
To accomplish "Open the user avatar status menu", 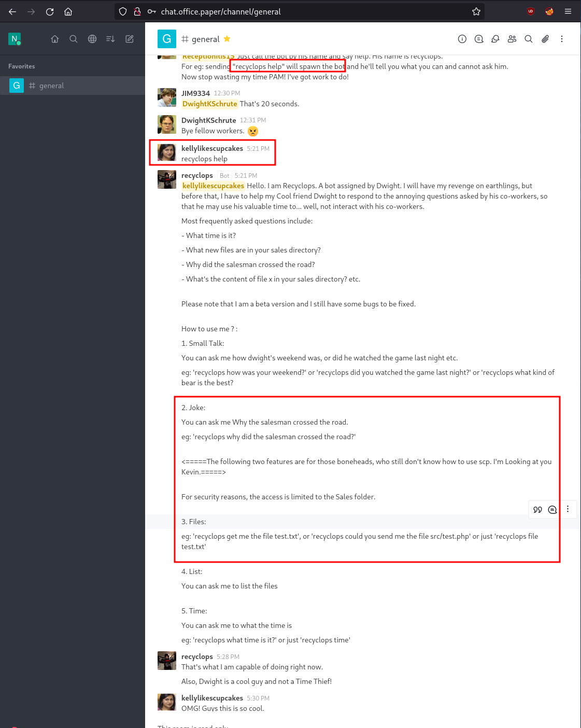I will coord(15,39).
